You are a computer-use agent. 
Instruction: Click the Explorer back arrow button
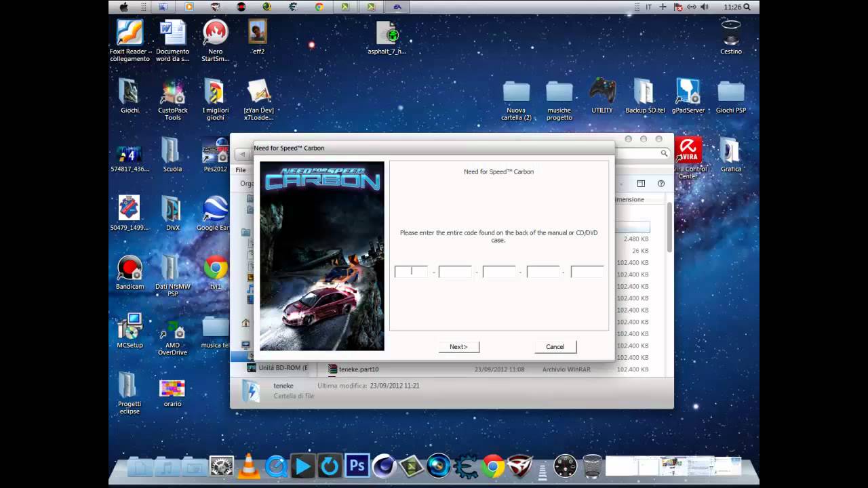pyautogui.click(x=243, y=154)
